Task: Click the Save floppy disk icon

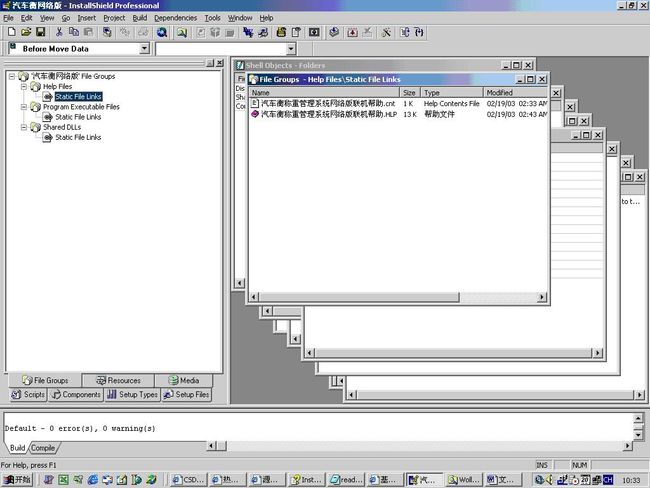Action: click(40, 32)
